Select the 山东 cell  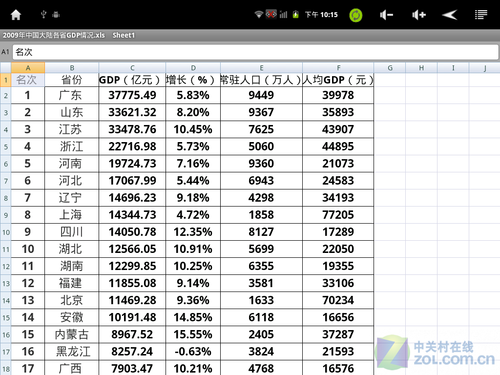72,112
